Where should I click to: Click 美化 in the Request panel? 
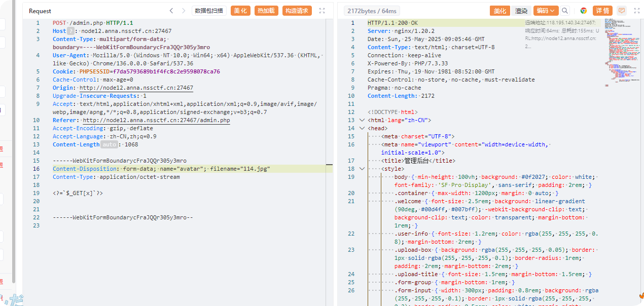(240, 11)
